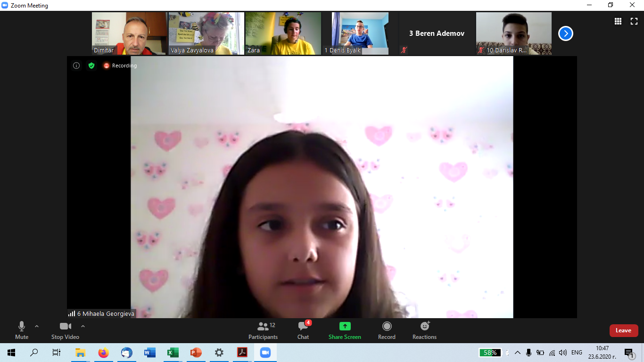The image size is (644, 362).
Task: Select Valya Zavyalova's video thumbnail
Action: (206, 33)
